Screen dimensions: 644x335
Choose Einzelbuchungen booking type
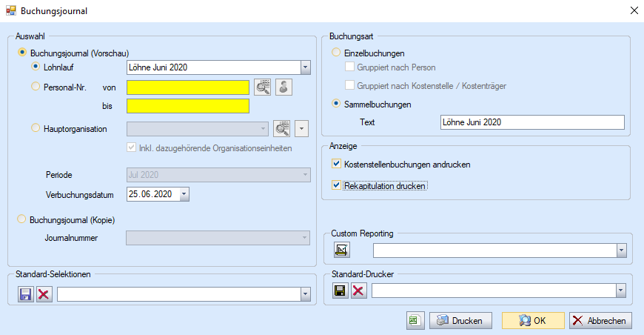[336, 53]
